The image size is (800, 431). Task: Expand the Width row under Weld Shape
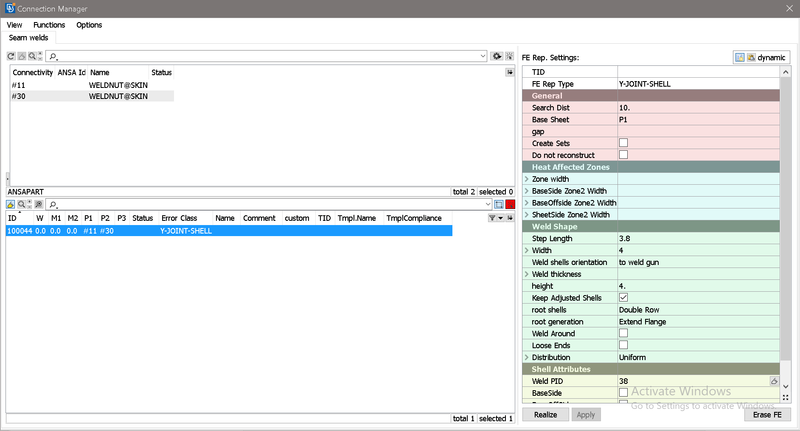(x=527, y=250)
